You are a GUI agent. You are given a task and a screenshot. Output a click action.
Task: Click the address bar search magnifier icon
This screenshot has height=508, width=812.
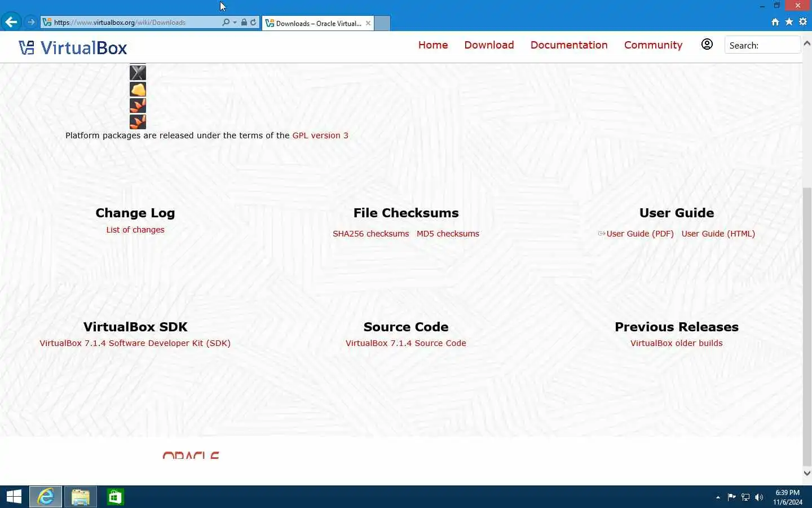pos(226,23)
